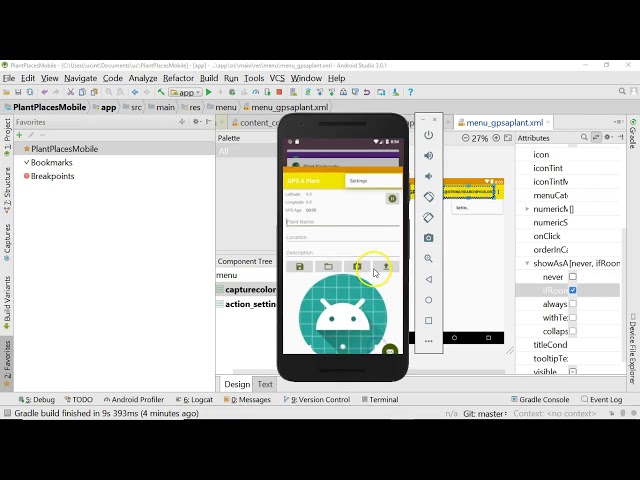The width and height of the screenshot is (640, 480).
Task: Click the emulator Back triangle button
Action: tap(428, 279)
